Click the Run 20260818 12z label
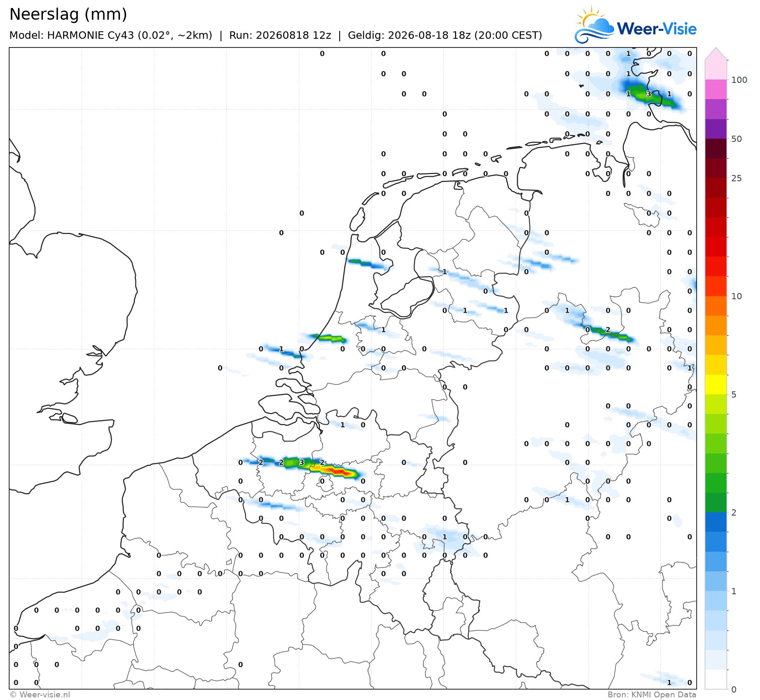This screenshot has width=760, height=700. click(280, 35)
